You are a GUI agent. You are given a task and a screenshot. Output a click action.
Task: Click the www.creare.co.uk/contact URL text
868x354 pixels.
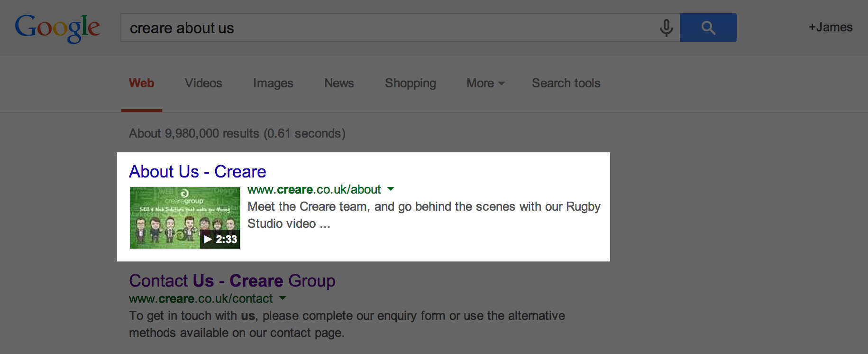coord(201,298)
